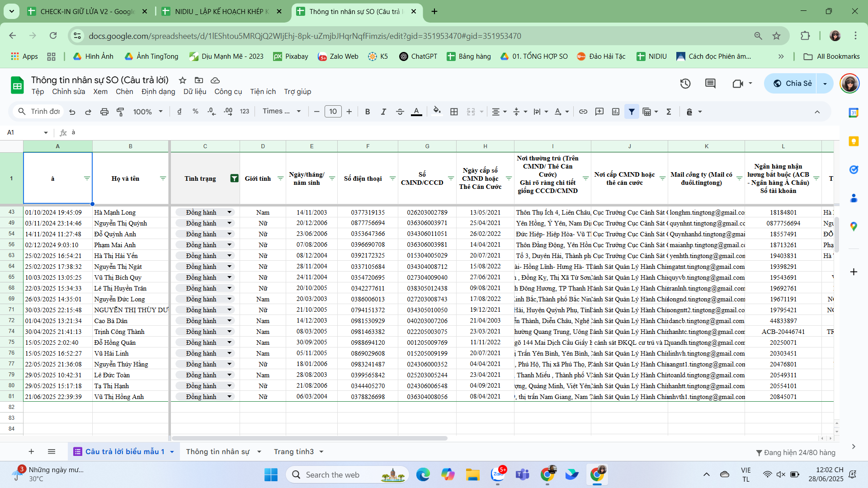This screenshot has height=488, width=868.
Task: Switch to Thông tin nhân sự sheet tab
Action: (x=218, y=451)
